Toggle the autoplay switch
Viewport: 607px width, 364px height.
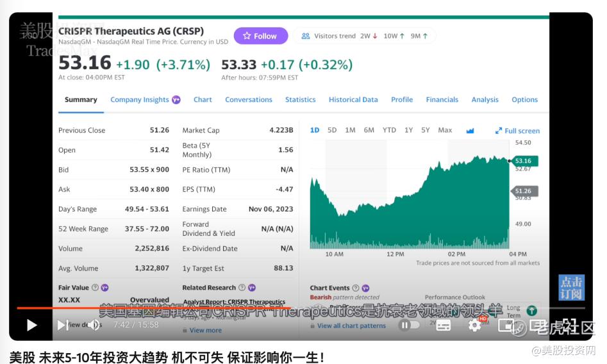[x=409, y=325]
